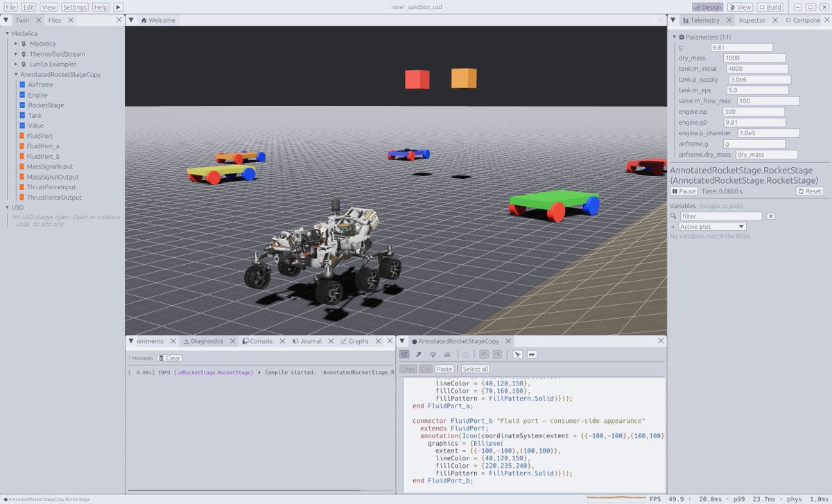Click the undo arrow in editor toolbar
The height and width of the screenshot is (504, 832).
tap(484, 354)
